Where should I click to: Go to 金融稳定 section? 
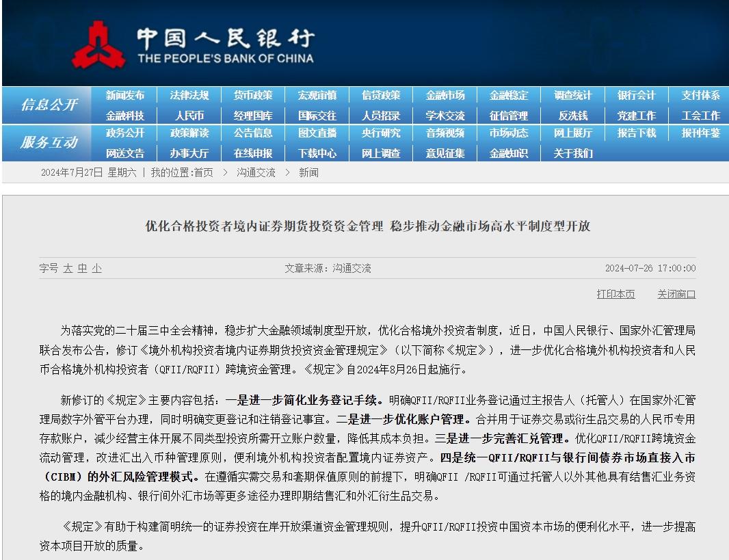(x=509, y=95)
